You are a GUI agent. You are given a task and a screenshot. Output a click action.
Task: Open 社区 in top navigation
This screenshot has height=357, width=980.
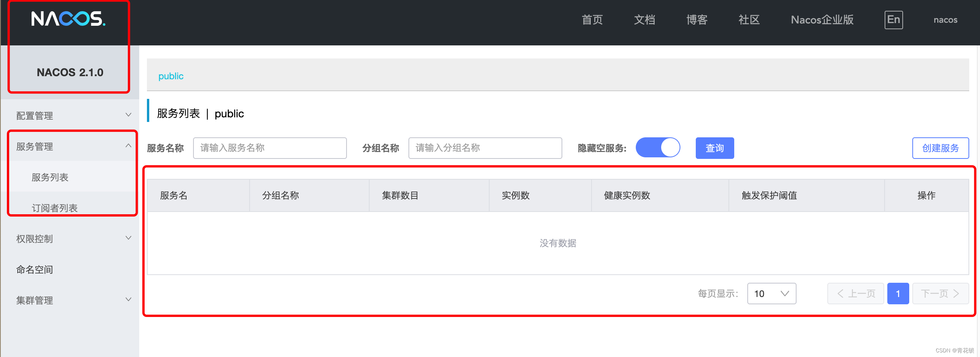pos(749,20)
